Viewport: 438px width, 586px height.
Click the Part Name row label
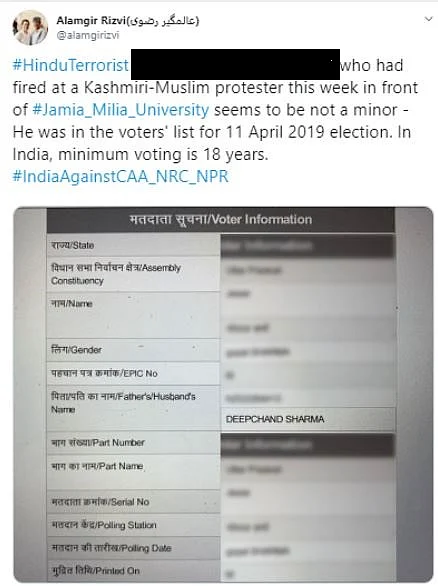coord(97,466)
